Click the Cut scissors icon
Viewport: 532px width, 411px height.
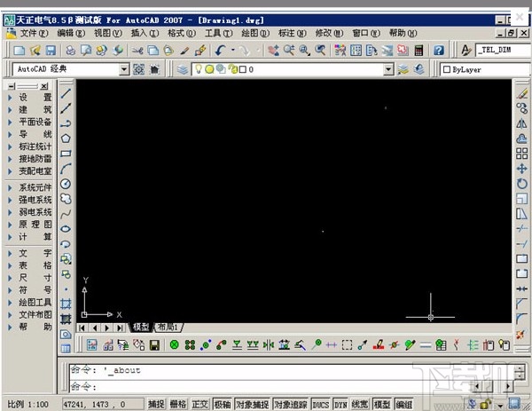coord(137,51)
